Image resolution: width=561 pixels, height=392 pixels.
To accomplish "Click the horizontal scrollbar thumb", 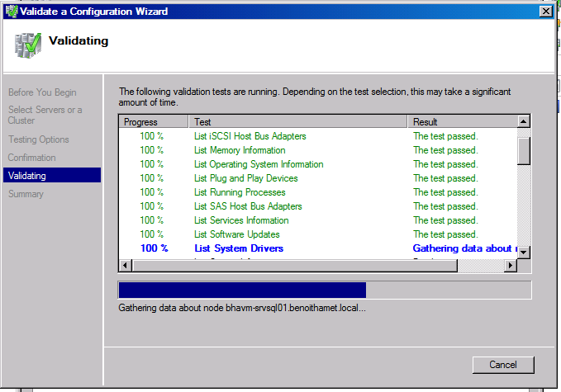I will [x=289, y=266].
